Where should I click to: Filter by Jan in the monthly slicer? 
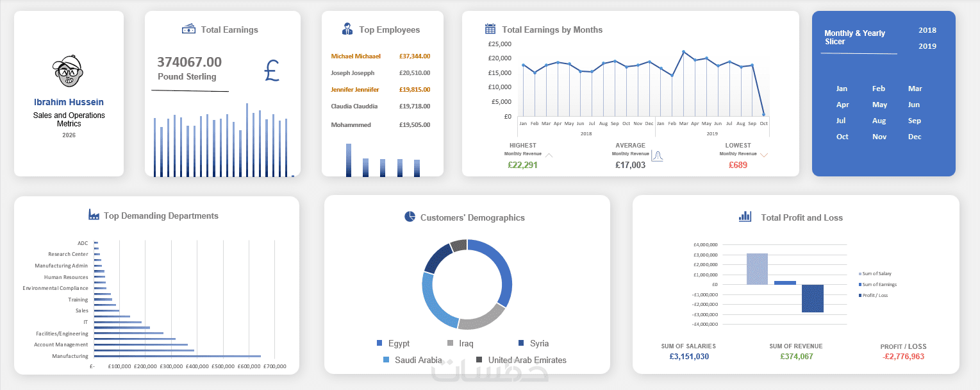pyautogui.click(x=842, y=89)
